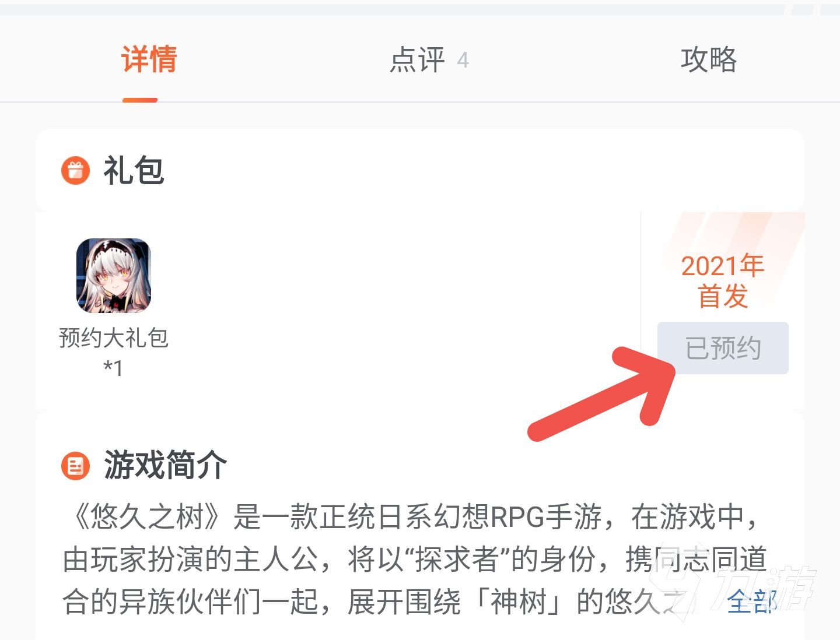This screenshot has height=640, width=840.
Task: Switch to the 详情 tab
Action: 149,59
